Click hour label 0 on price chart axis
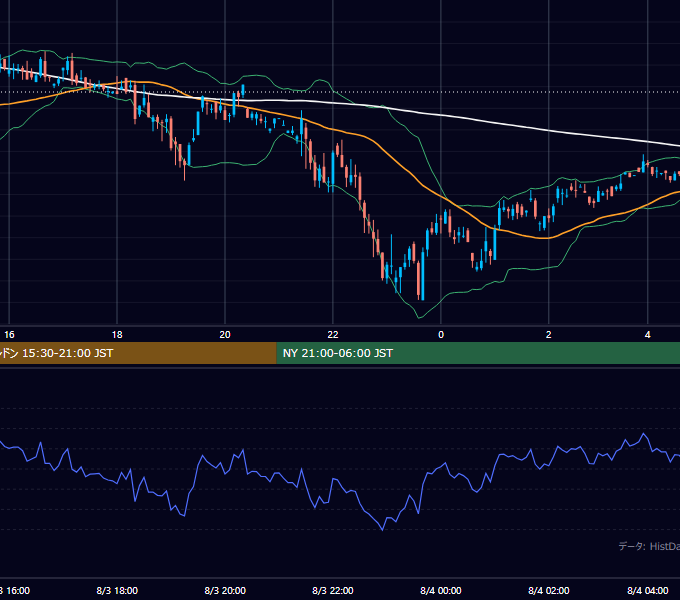The image size is (680, 600). (x=441, y=335)
